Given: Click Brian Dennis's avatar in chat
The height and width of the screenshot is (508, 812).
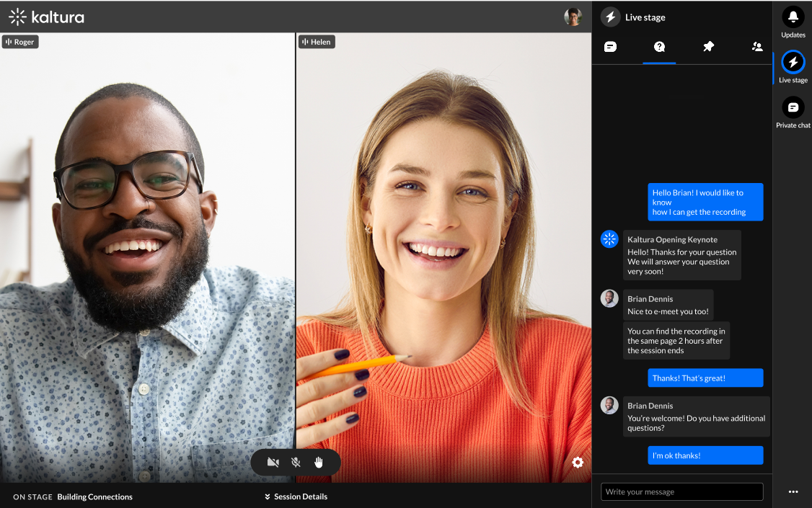Looking at the screenshot, I should click(x=609, y=298).
